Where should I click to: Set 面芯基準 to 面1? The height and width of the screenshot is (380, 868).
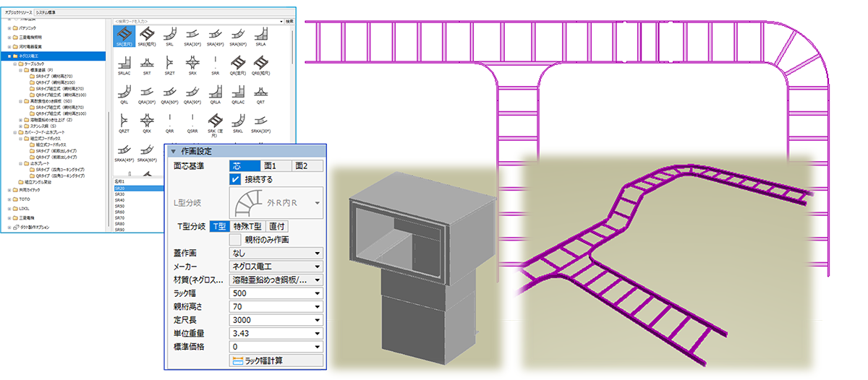pyautogui.click(x=276, y=166)
